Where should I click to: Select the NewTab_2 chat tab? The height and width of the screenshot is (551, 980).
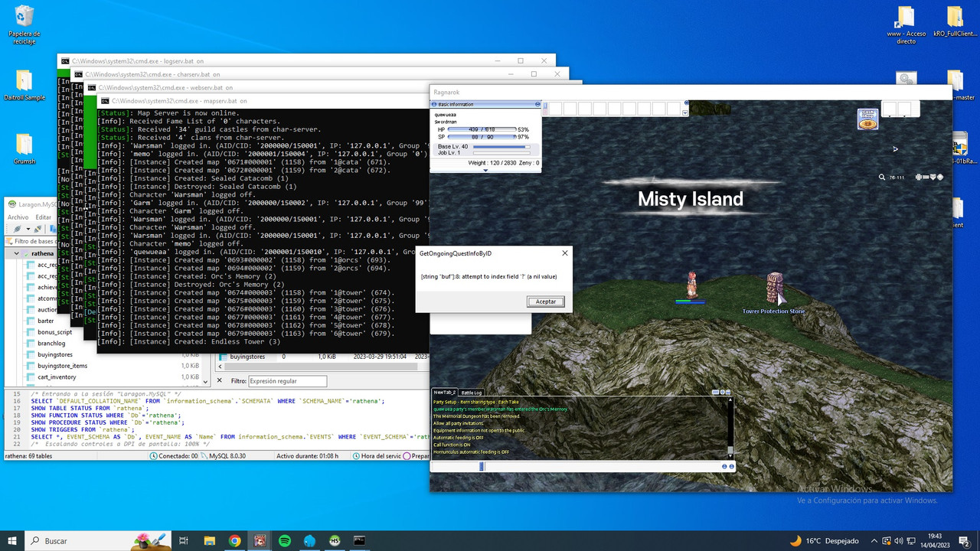[x=445, y=393]
